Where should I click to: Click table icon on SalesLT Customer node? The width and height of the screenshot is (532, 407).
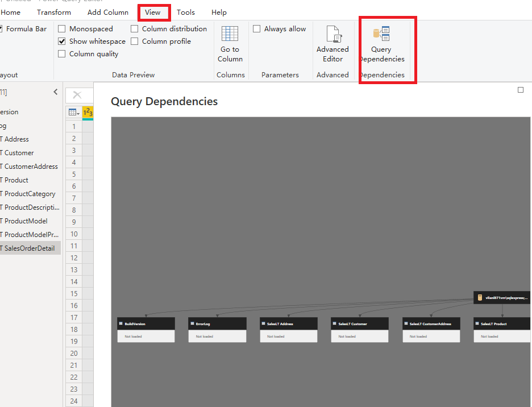[335, 323]
